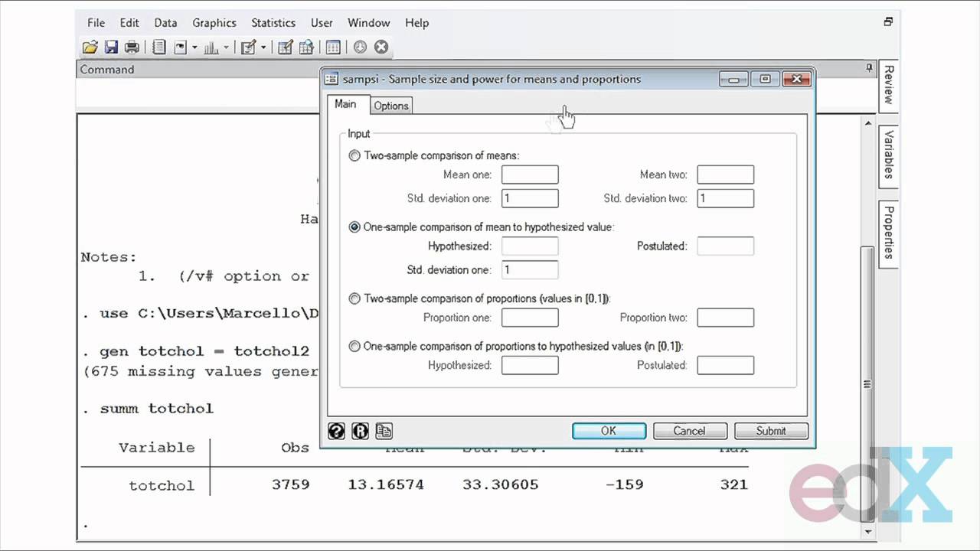Open the Log notebook icon

click(x=159, y=47)
